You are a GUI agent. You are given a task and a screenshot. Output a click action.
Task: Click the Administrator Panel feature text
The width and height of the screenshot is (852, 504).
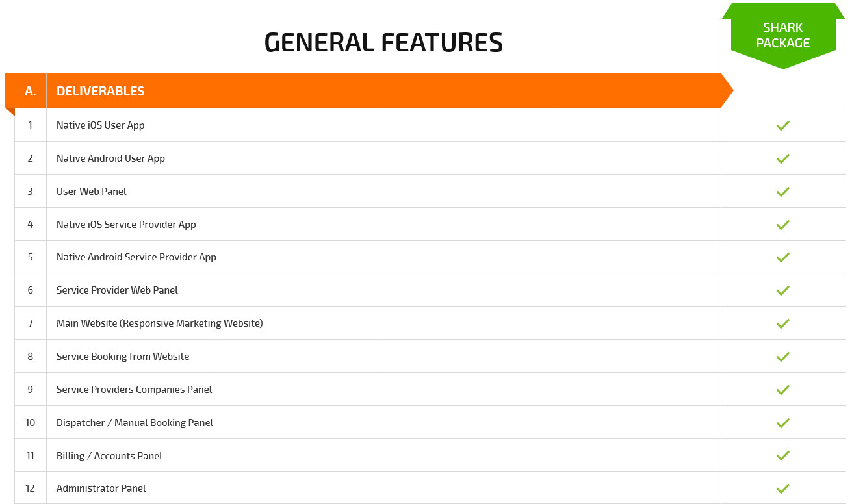click(101, 488)
